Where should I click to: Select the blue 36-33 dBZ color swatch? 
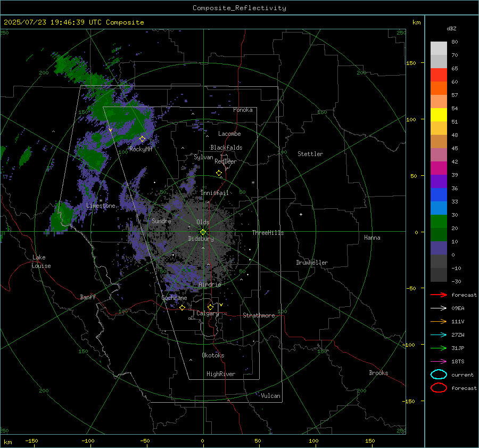[x=439, y=195]
